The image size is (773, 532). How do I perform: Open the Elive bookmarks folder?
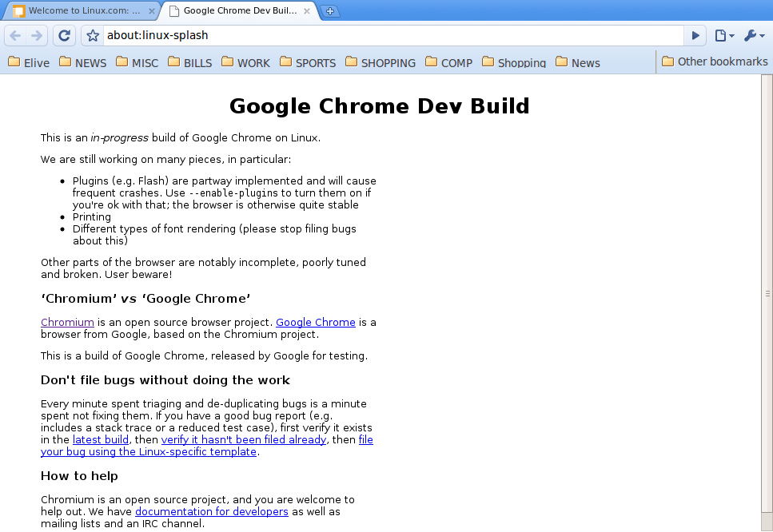(x=29, y=62)
